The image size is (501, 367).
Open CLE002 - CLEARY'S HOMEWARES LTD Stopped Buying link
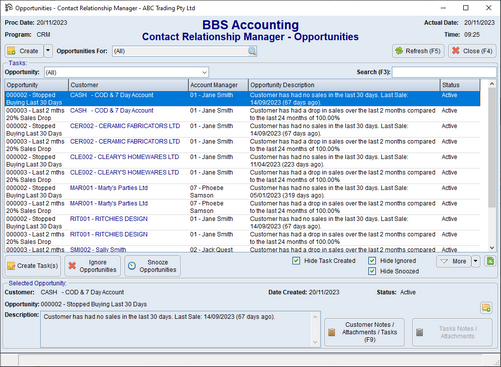124,157
